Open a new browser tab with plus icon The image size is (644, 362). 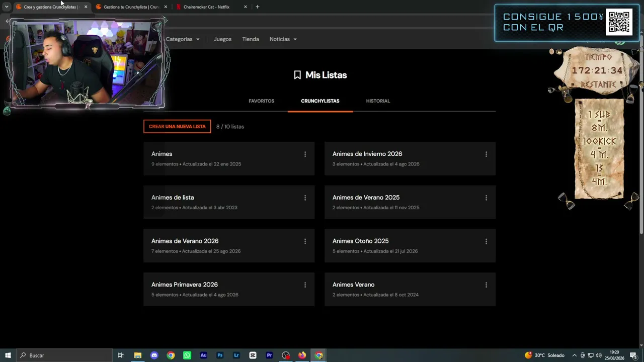pyautogui.click(x=258, y=7)
